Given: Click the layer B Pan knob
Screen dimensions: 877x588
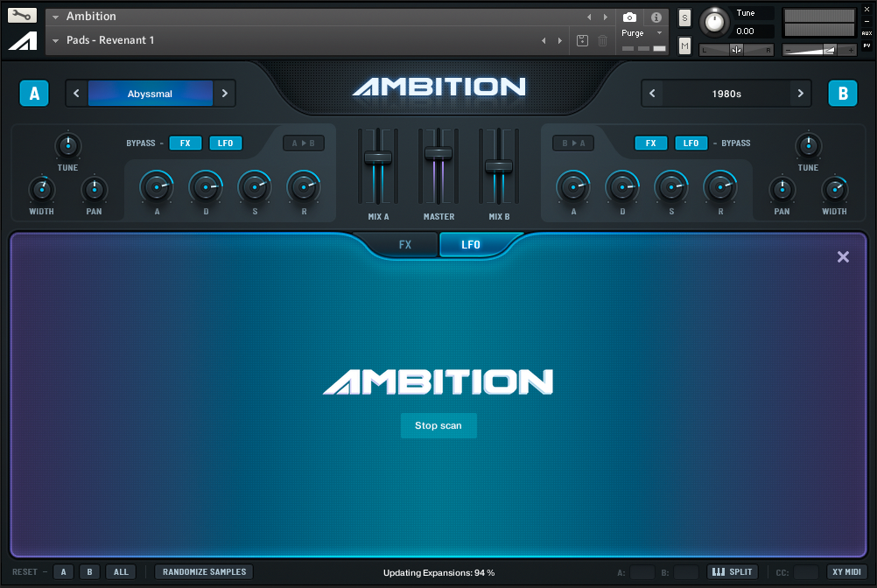Looking at the screenshot, I should 782,190.
